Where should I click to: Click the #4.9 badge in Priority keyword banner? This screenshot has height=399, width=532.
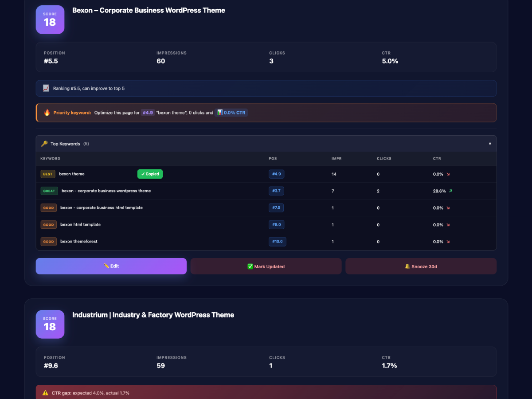148,113
